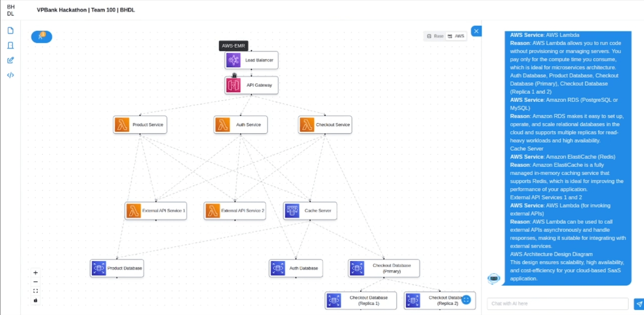Close the chat panel with X button
This screenshot has width=644, height=315.
[476, 31]
